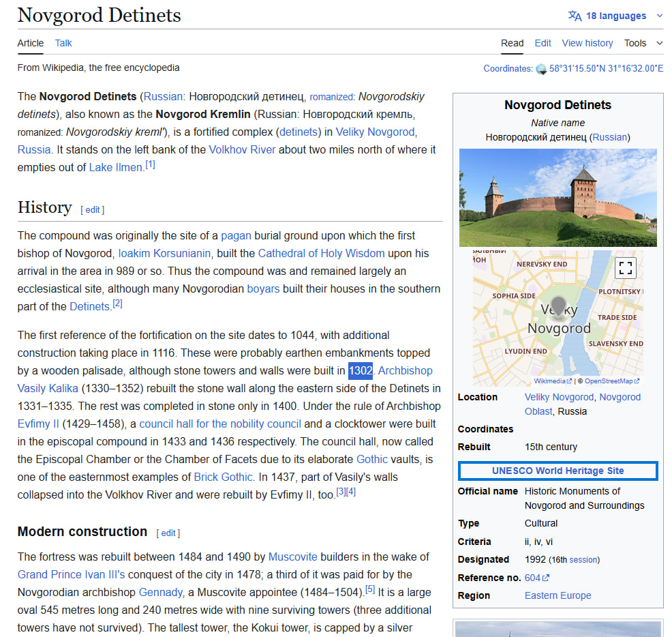Jump to footnote reference [5]

370,589
